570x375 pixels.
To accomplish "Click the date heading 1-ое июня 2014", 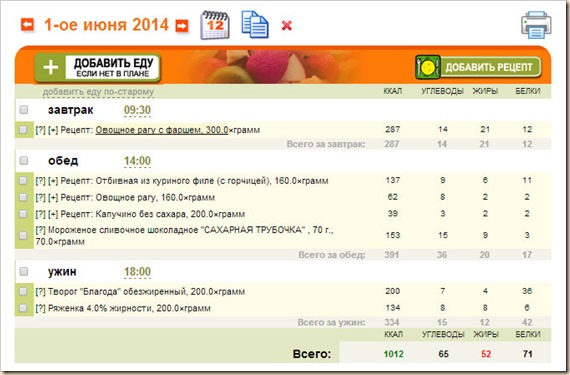I will point(106,25).
